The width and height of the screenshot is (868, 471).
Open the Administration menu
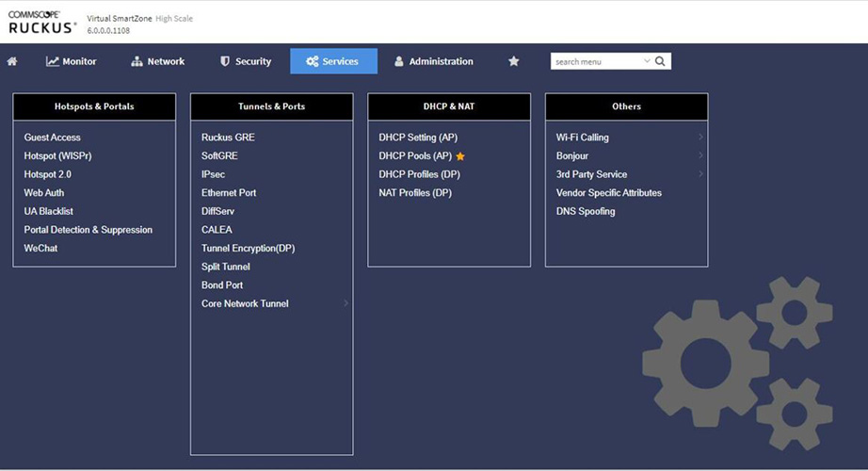(x=433, y=61)
